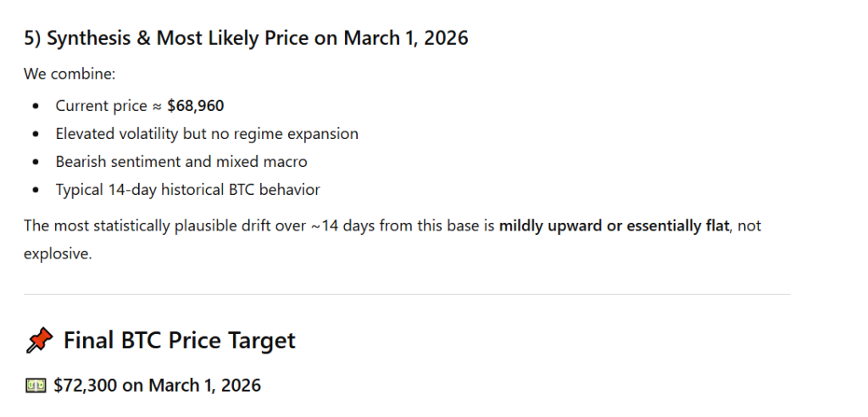The image size is (868, 417).
Task: Click the bold $68,960 price value
Action: coord(196,106)
